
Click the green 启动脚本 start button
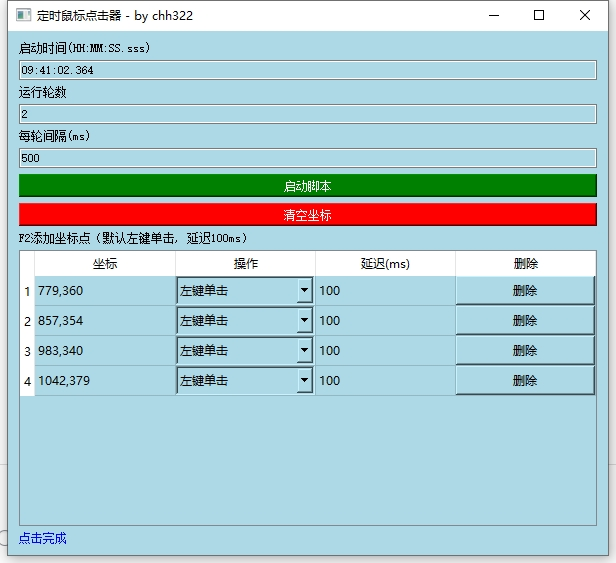(307, 186)
